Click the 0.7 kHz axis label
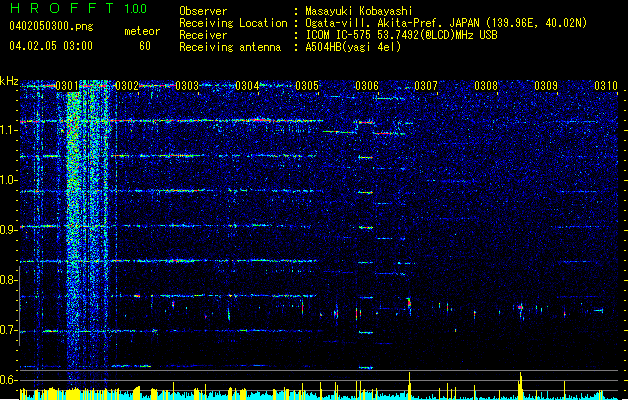The height and width of the screenshot is (400, 629). (x=9, y=330)
